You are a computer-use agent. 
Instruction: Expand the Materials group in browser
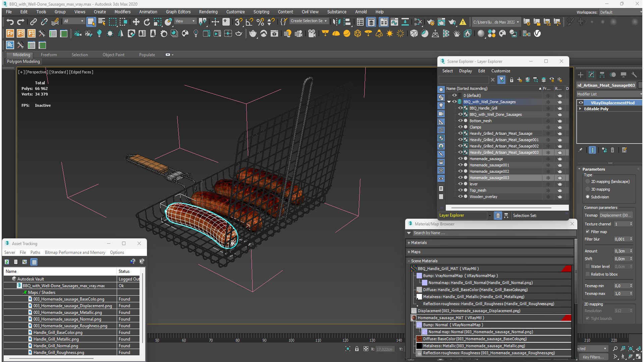click(x=409, y=243)
